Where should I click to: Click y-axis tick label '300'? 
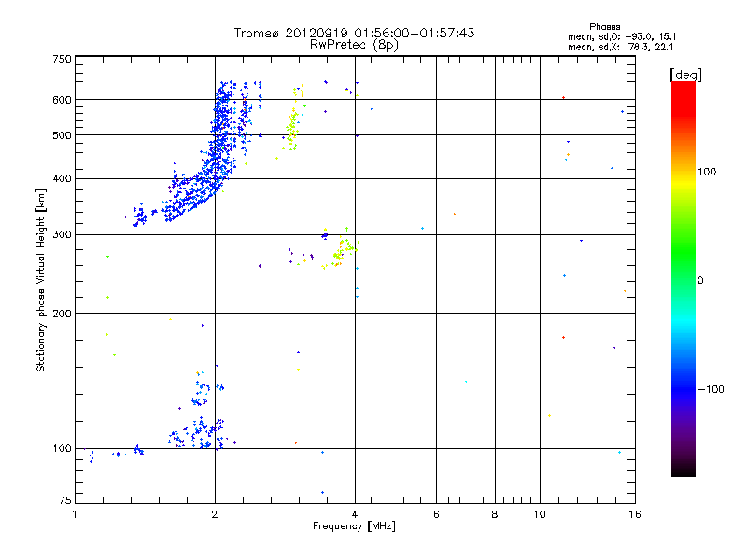click(x=62, y=235)
